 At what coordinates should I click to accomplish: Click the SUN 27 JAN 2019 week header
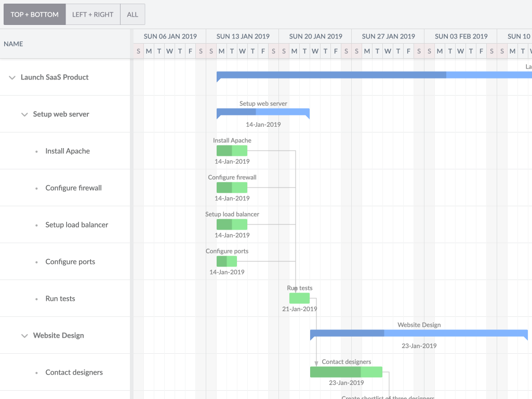[x=388, y=36]
